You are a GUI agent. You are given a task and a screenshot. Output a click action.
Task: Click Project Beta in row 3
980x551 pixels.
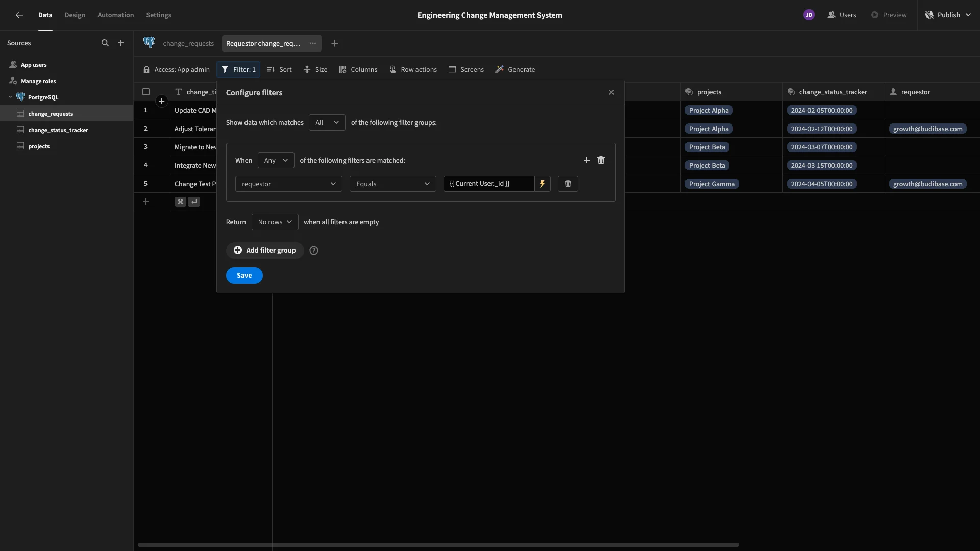click(707, 147)
